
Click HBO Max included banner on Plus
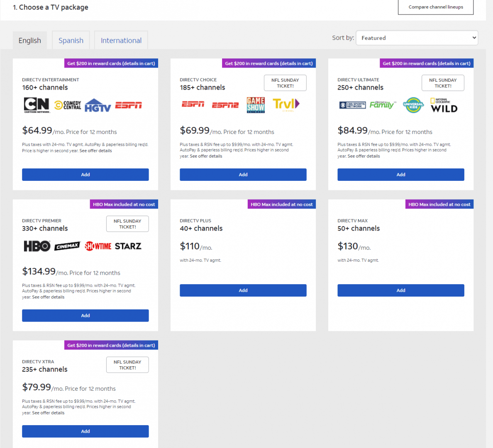pos(282,205)
